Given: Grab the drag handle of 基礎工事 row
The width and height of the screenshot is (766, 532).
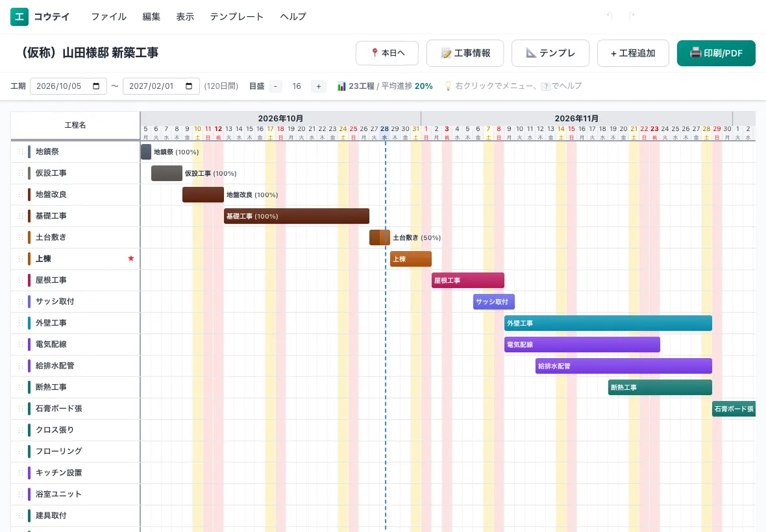Looking at the screenshot, I should coord(21,216).
